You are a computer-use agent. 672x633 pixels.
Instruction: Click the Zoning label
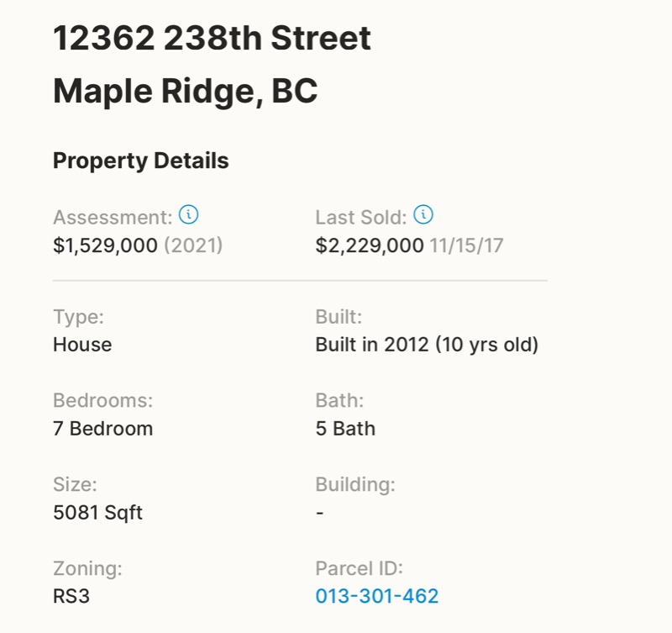[87, 568]
